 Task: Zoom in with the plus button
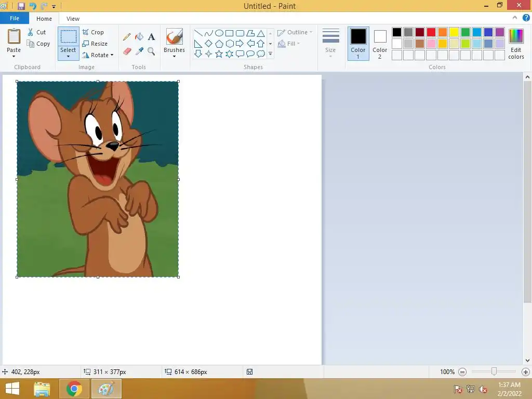526,372
